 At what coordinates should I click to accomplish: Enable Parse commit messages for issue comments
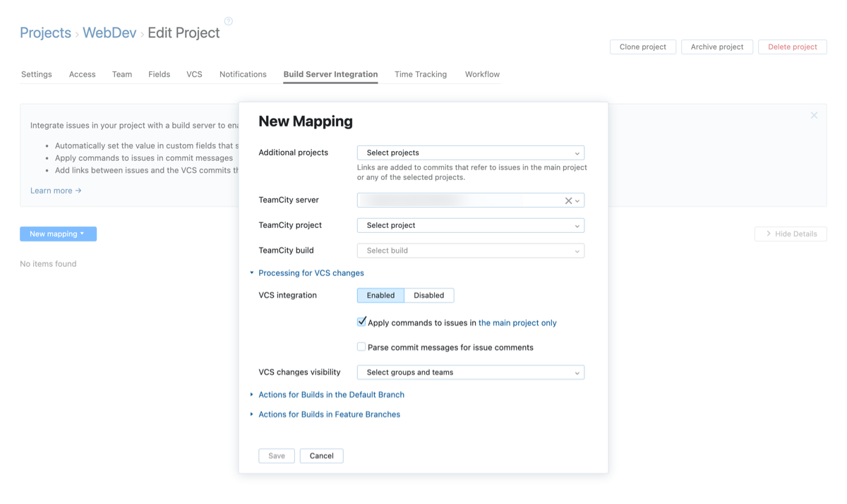pyautogui.click(x=361, y=347)
